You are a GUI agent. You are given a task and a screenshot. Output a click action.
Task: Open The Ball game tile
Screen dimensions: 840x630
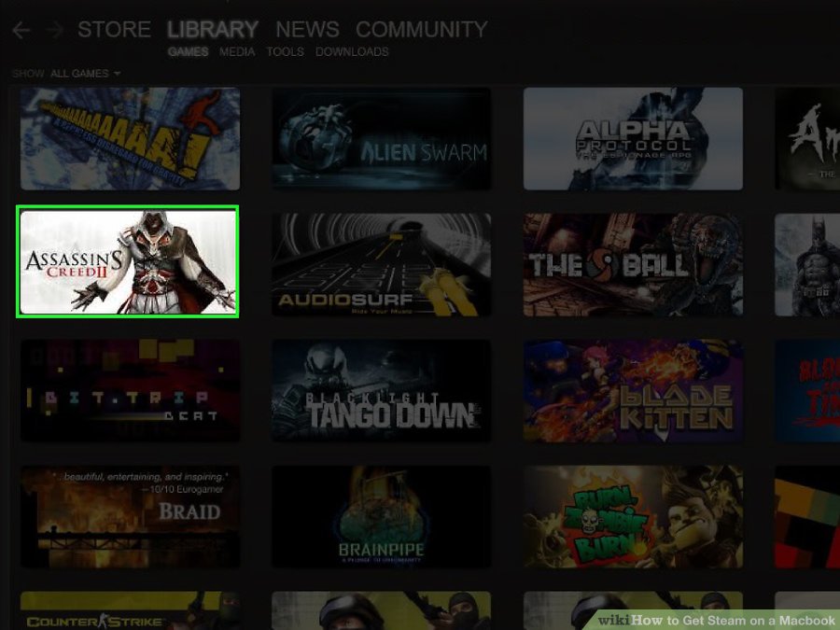coord(633,265)
